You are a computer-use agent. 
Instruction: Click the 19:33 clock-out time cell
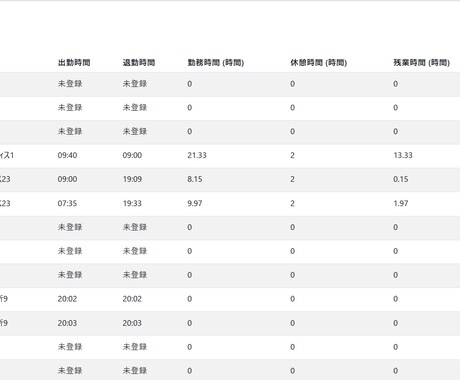click(132, 203)
